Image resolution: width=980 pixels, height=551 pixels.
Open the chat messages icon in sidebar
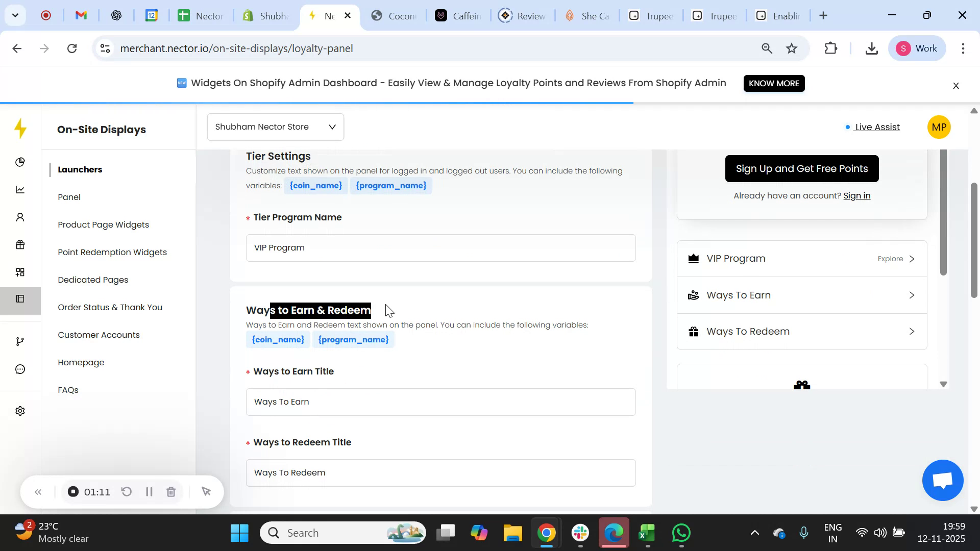pyautogui.click(x=20, y=368)
